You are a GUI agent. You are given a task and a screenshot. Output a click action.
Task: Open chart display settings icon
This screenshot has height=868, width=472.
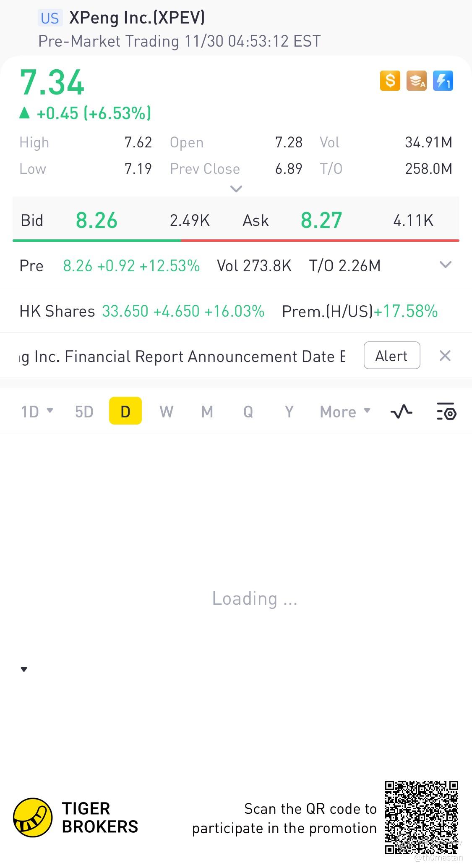pyautogui.click(x=446, y=412)
